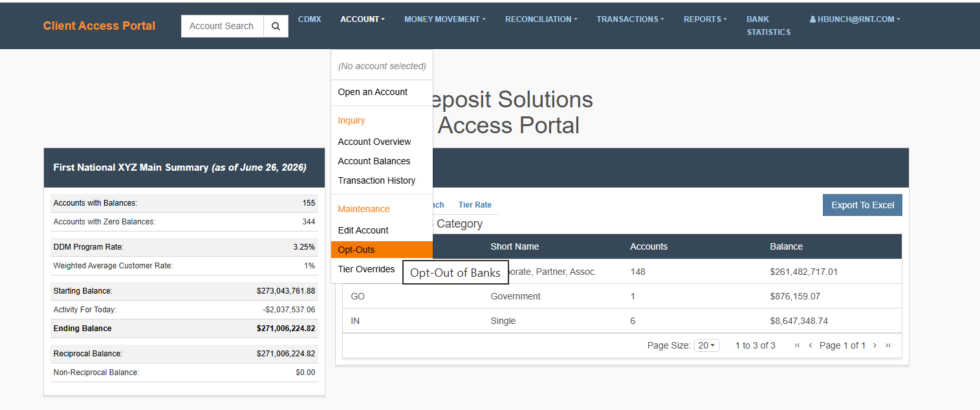Viewport: 980px width, 410px height.
Task: Sort by the Accounts column header
Action: pyautogui.click(x=649, y=246)
